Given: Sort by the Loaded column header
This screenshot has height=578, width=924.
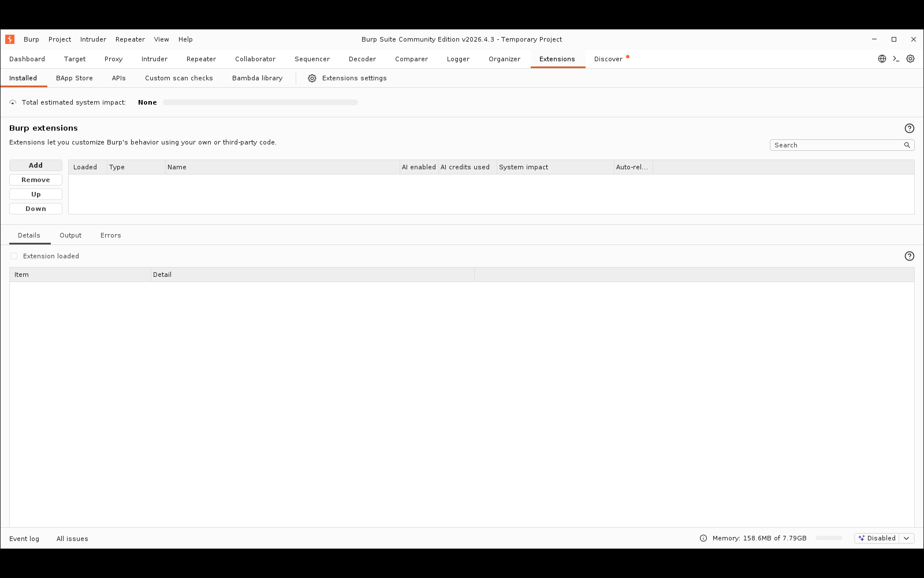Looking at the screenshot, I should tap(88, 167).
